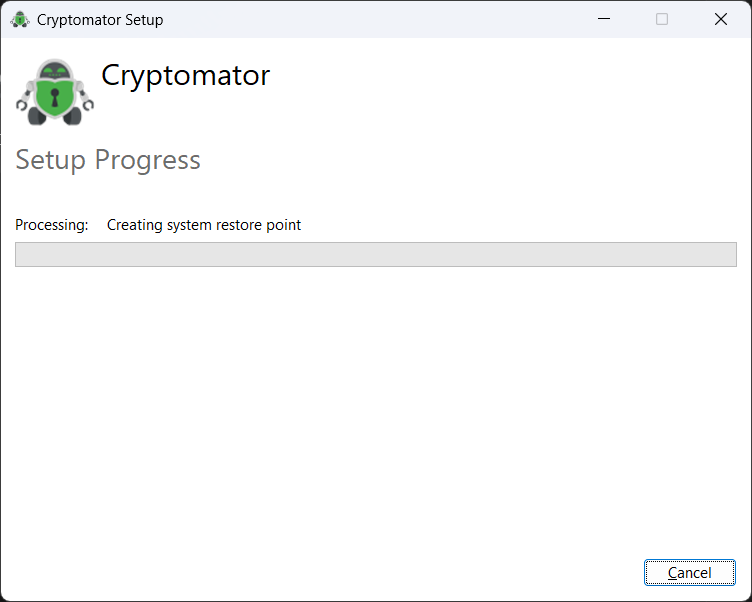
Task: Click the "Setup Progress" heading
Action: click(108, 160)
